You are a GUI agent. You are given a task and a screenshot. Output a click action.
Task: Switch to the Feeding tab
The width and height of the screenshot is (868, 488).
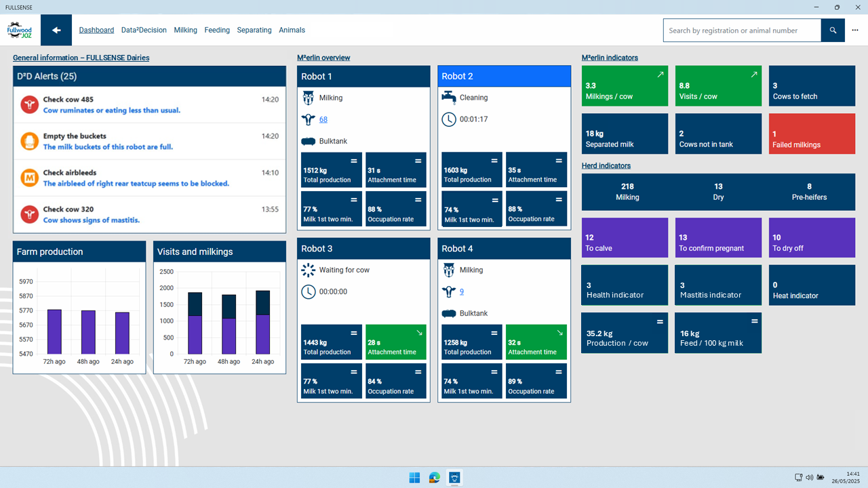tap(217, 30)
